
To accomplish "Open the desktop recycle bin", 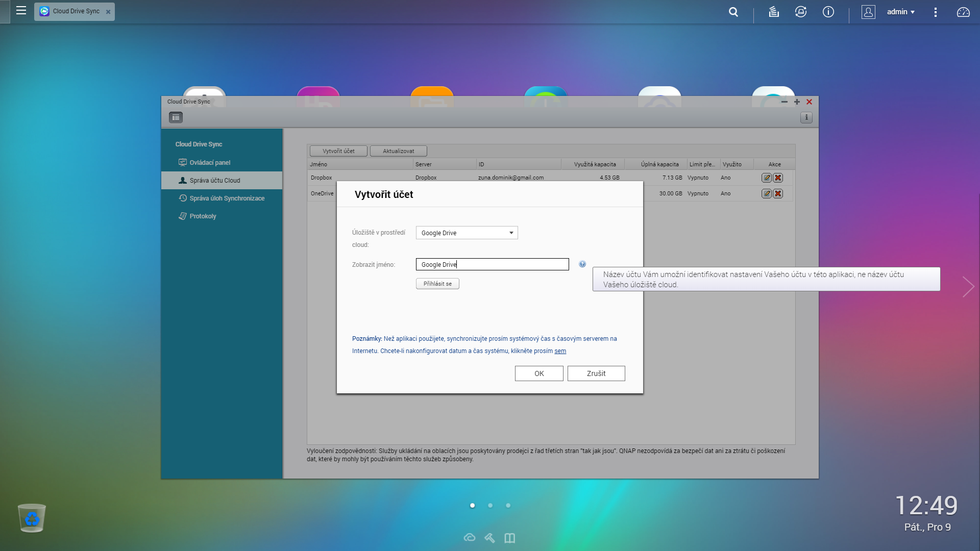I will [x=32, y=518].
